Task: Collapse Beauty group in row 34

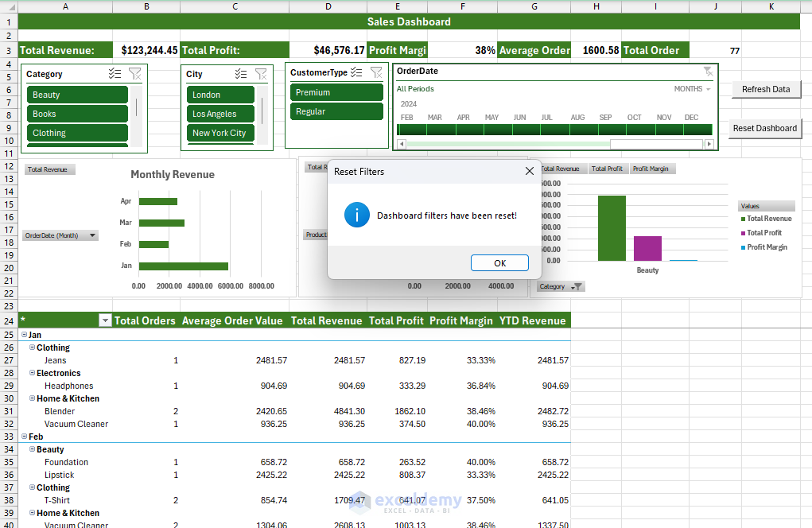Action: 32,449
